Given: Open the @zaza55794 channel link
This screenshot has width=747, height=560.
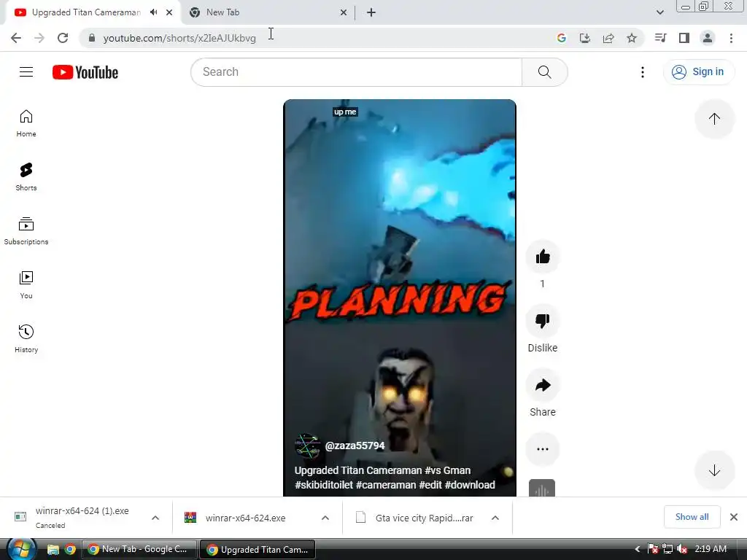Looking at the screenshot, I should 355,446.
